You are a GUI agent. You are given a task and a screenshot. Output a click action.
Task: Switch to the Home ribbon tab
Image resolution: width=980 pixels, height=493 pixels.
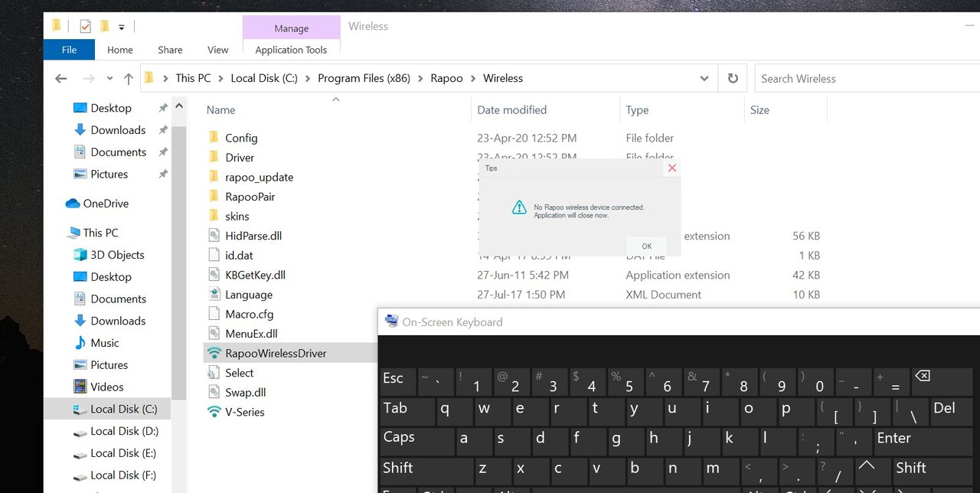[120, 50]
